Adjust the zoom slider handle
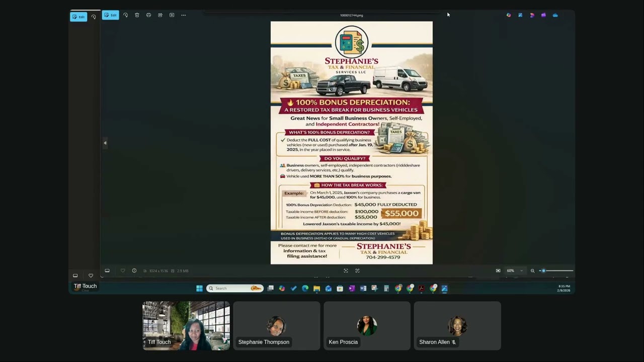This screenshot has height=362, width=644. [x=543, y=270]
